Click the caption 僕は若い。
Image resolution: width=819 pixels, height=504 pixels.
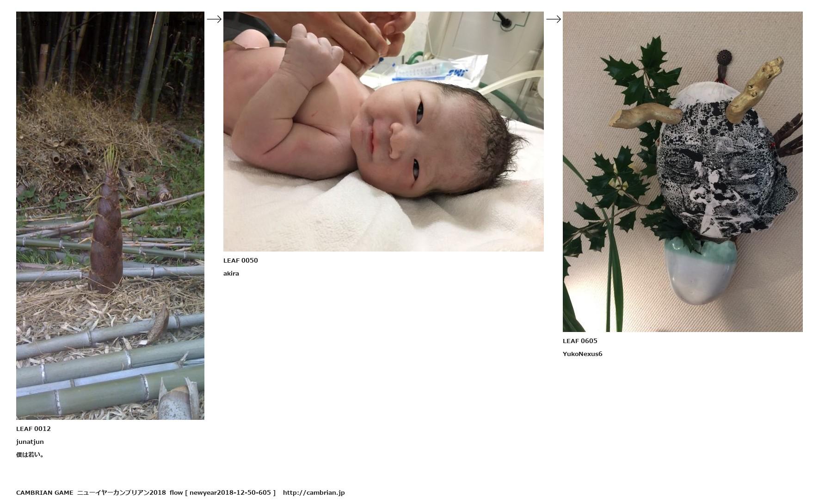[30, 455]
